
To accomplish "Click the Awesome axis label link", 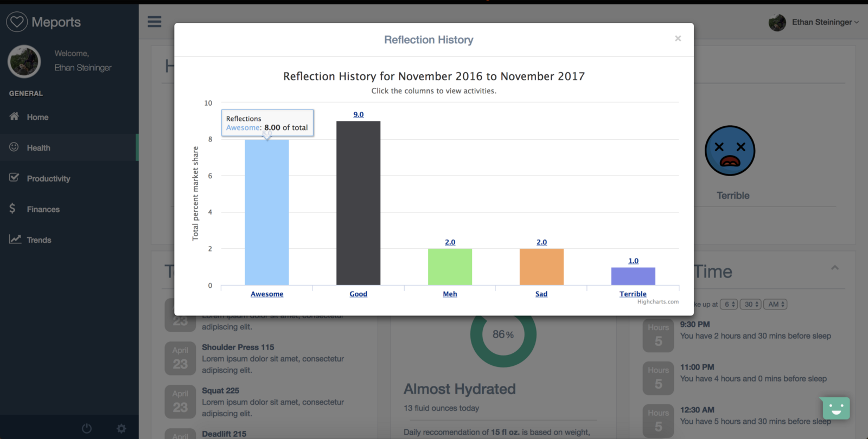I will tap(267, 294).
